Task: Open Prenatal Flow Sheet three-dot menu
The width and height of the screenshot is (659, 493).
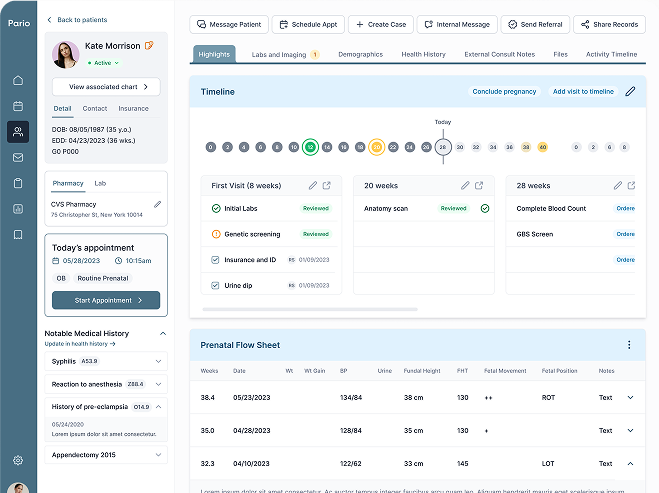Action: [x=629, y=345]
